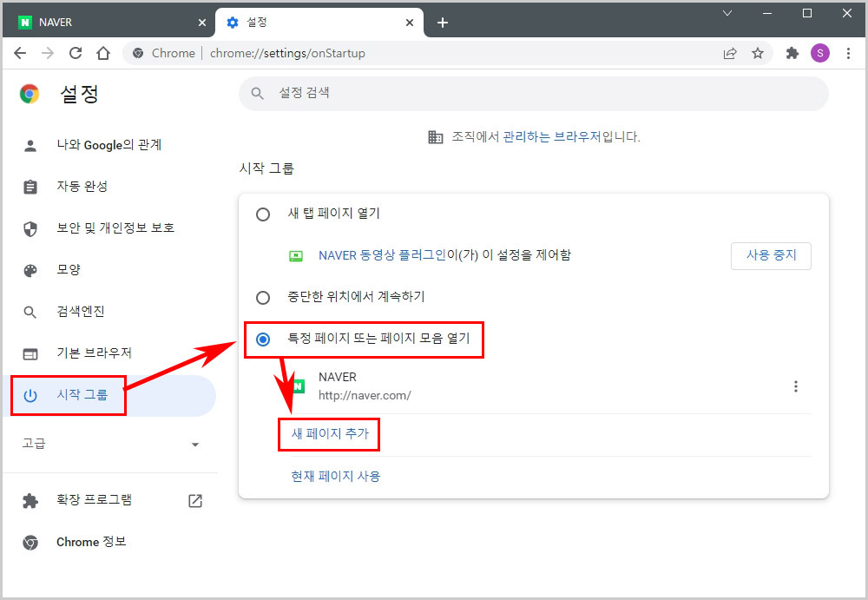Switch to the NAVER tab

tap(109, 23)
